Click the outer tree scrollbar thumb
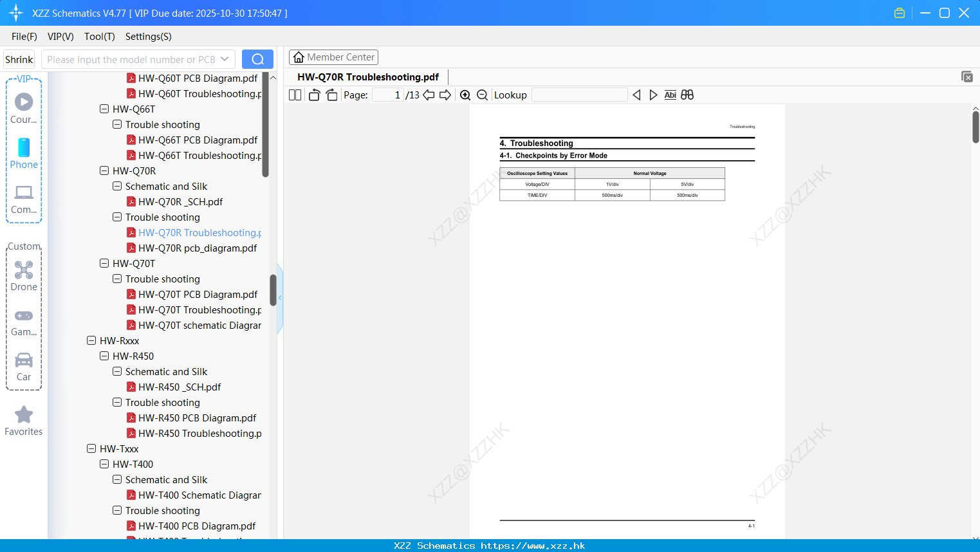 click(x=273, y=290)
